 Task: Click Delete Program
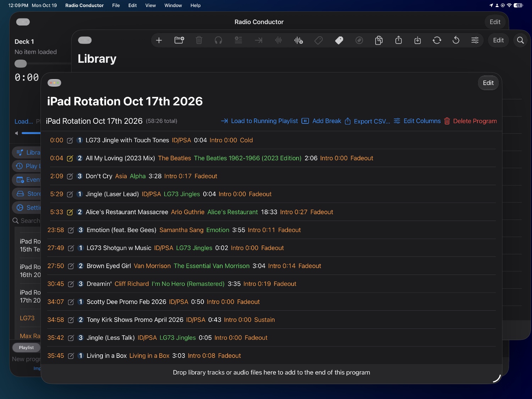tap(470, 121)
